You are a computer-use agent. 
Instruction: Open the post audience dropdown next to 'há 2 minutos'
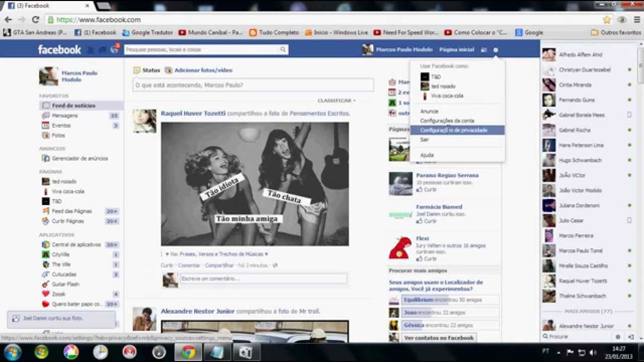point(275,265)
